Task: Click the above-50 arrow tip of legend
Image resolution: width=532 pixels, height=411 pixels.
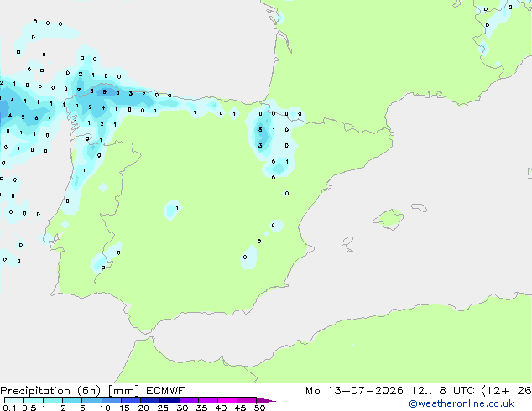Action: (266, 400)
